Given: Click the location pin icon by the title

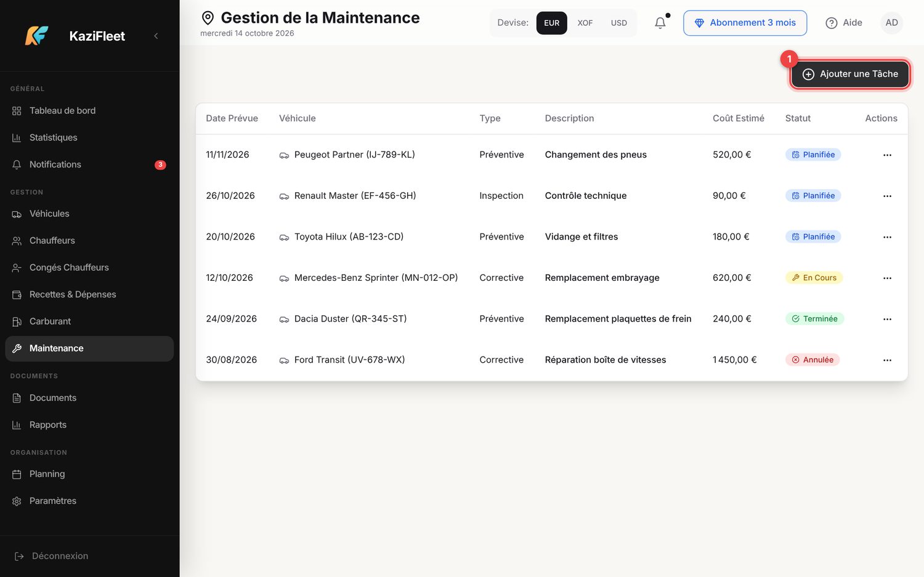Looking at the screenshot, I should pos(208,18).
